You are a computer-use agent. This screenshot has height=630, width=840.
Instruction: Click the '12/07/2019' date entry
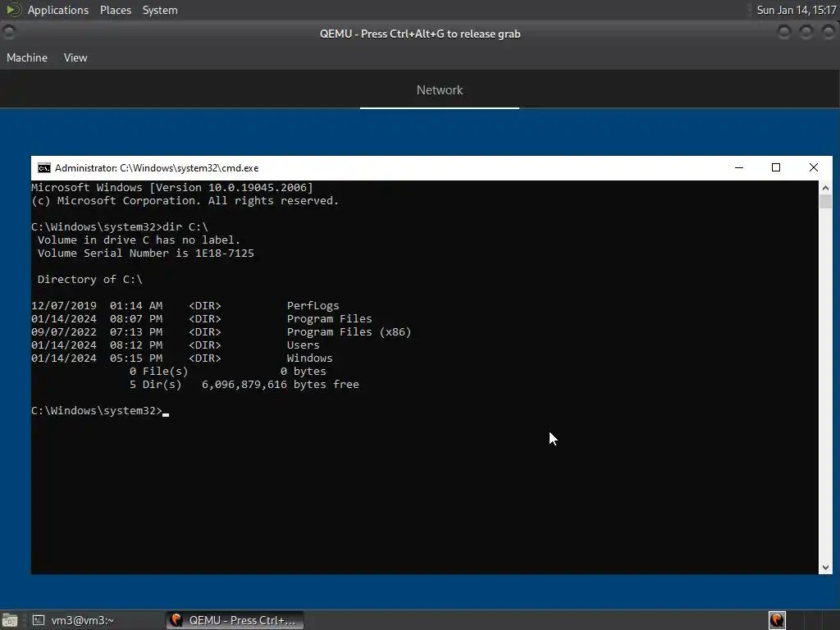coord(64,306)
